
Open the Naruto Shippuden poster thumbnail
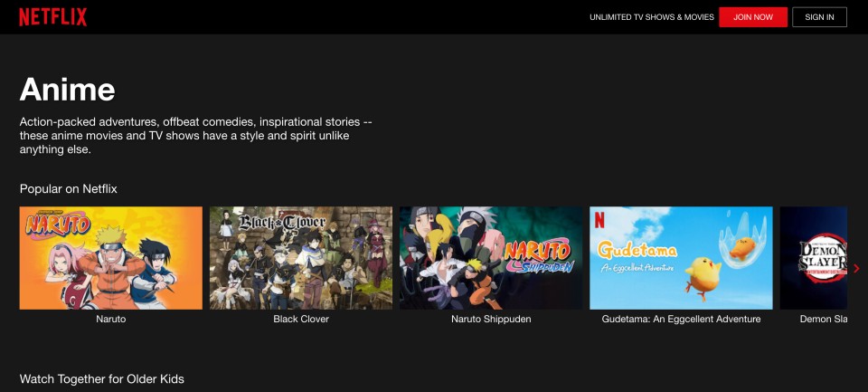tap(491, 258)
